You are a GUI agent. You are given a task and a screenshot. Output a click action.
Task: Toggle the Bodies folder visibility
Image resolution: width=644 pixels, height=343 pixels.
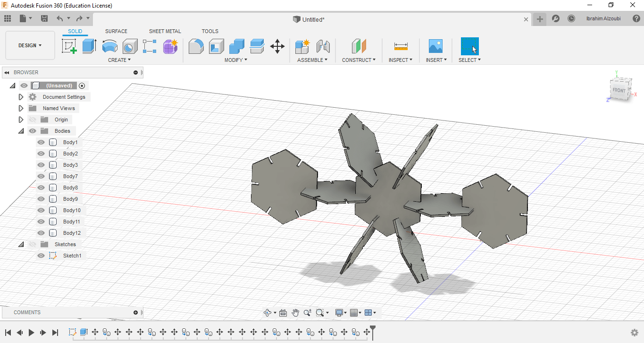click(x=33, y=131)
